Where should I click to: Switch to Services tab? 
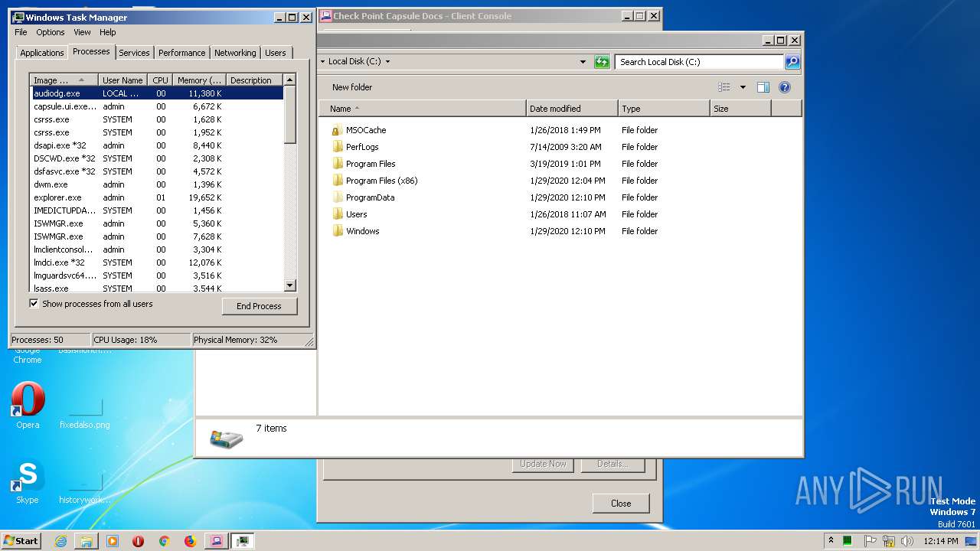[134, 53]
